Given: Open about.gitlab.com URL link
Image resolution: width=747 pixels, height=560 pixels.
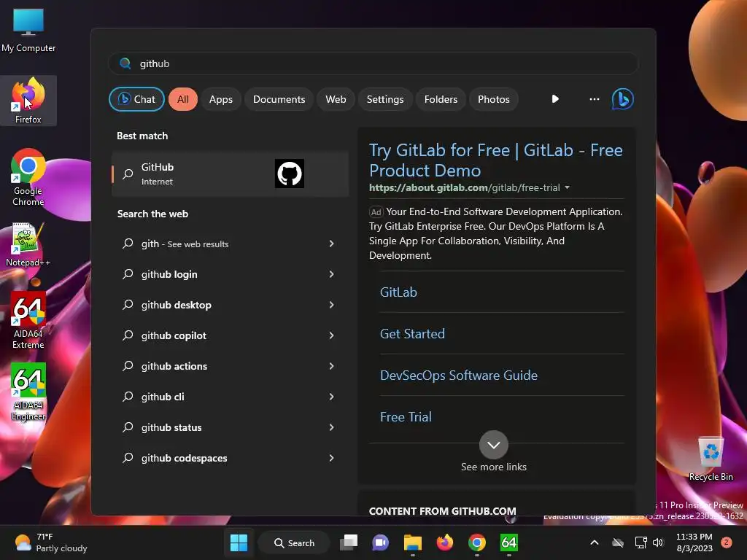Looking at the screenshot, I should [x=464, y=187].
